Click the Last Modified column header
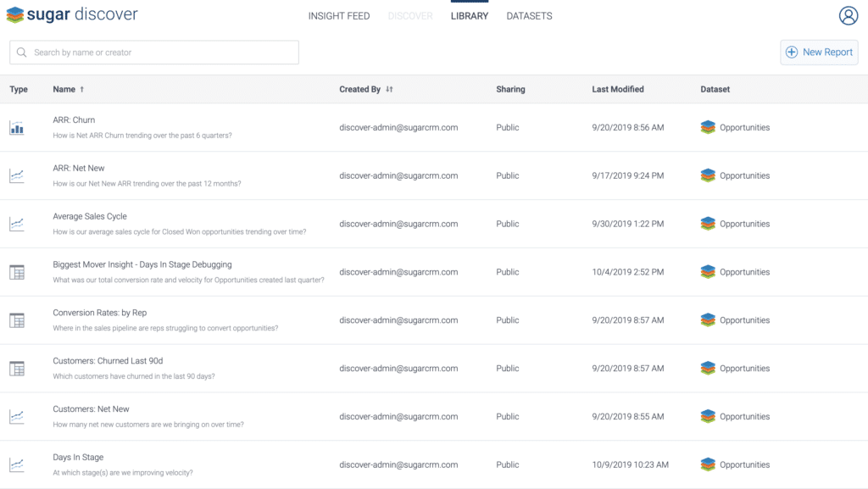 618,89
